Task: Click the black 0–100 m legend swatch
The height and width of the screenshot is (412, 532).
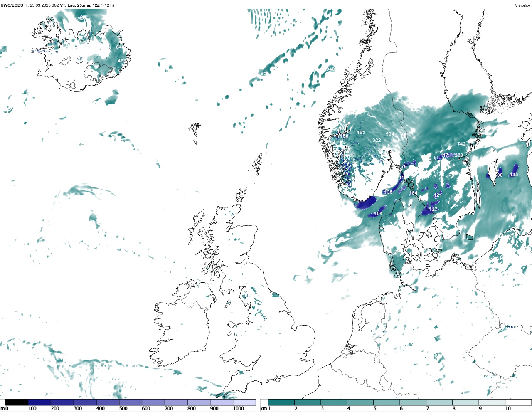Action: [x=17, y=402]
